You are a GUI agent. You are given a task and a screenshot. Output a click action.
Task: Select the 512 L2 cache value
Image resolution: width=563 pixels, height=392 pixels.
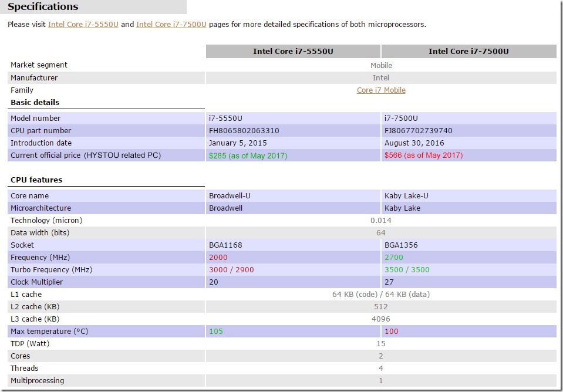coord(381,306)
